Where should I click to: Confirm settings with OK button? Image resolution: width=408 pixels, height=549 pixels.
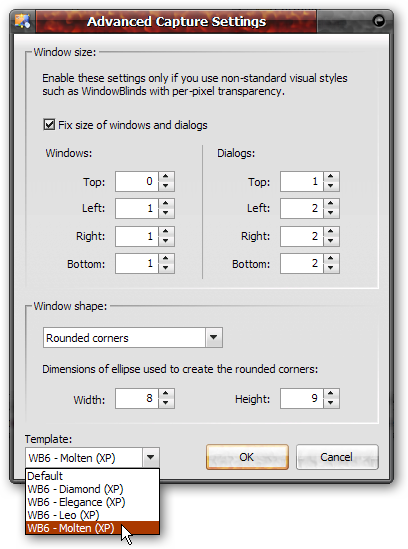(247, 457)
